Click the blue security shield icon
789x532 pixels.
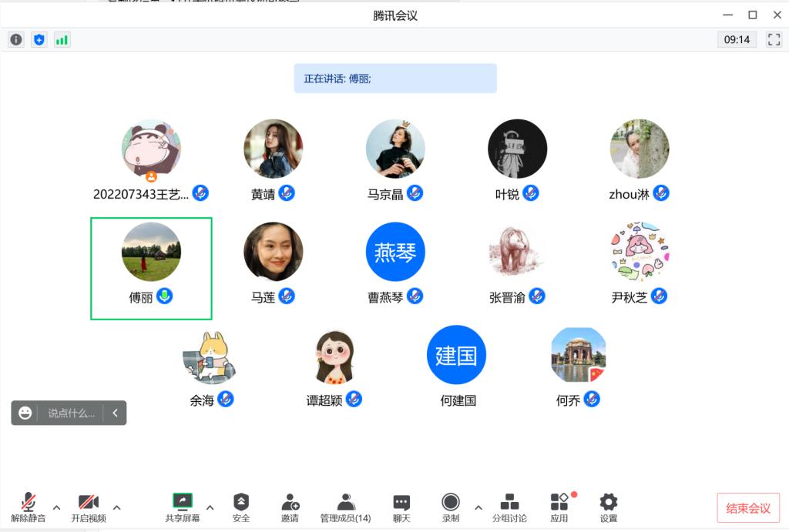point(39,39)
